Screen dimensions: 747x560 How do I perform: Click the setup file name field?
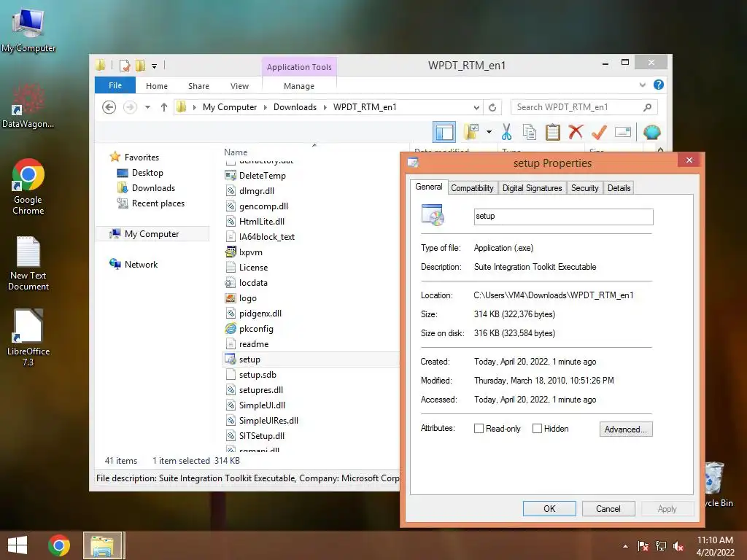click(564, 217)
